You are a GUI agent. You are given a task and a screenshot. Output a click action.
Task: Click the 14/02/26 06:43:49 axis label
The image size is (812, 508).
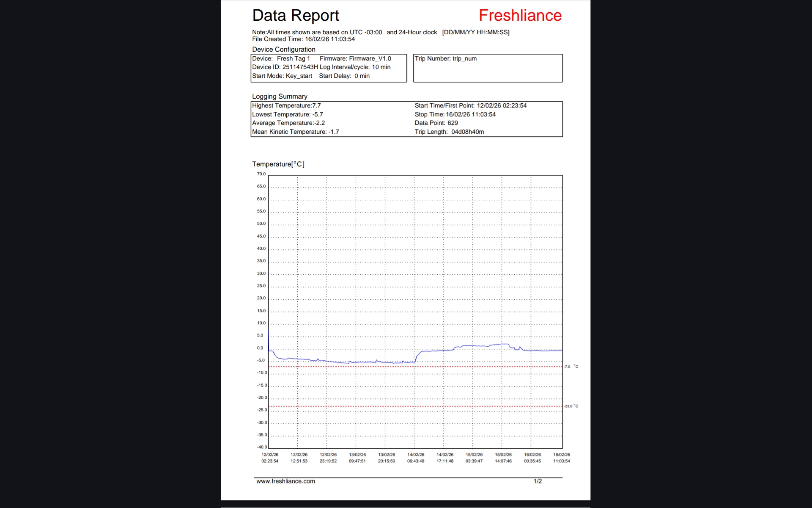tap(415, 458)
